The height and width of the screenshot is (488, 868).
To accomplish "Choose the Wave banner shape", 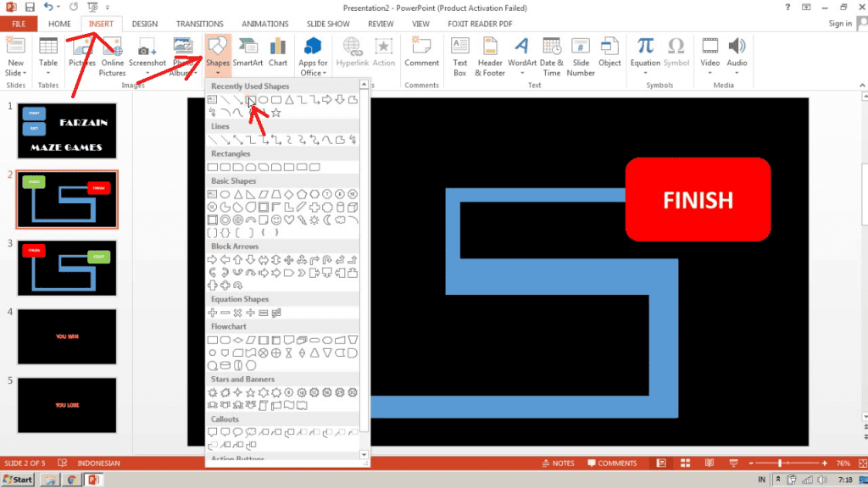I will (289, 406).
